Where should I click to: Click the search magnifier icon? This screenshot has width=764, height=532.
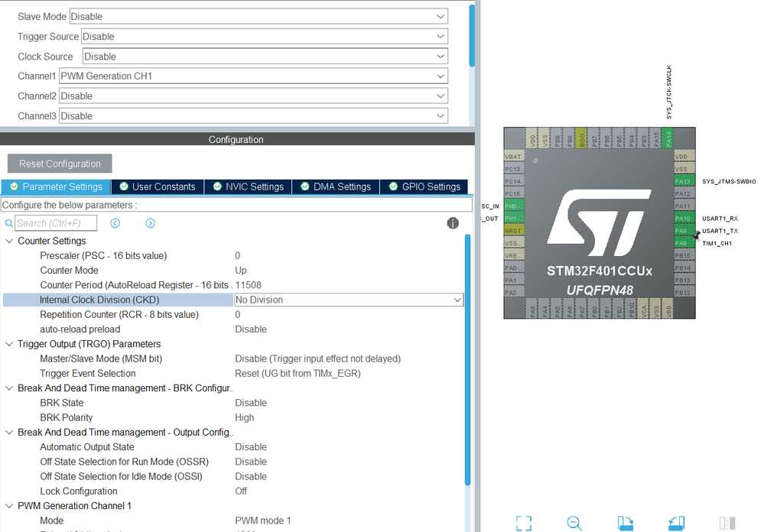pyautogui.click(x=8, y=224)
